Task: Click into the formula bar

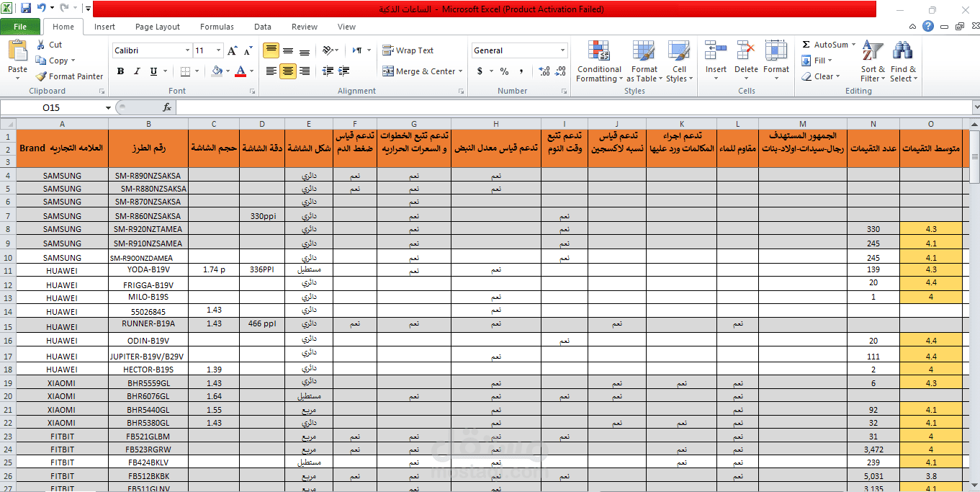Action: click(x=572, y=107)
